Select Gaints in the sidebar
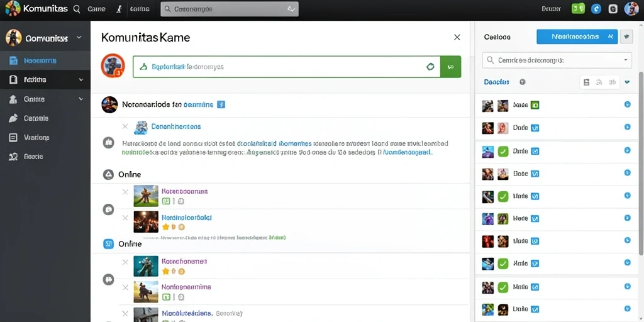 point(45,99)
